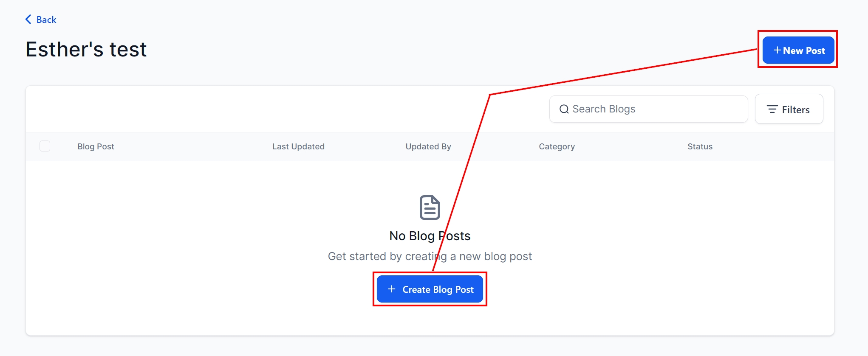Click the Updated By column header
868x356 pixels.
click(x=428, y=147)
